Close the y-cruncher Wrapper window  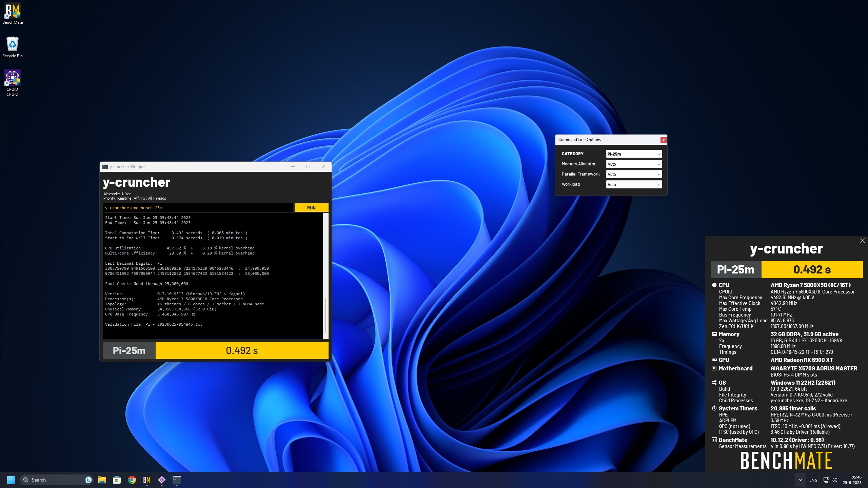coord(324,166)
